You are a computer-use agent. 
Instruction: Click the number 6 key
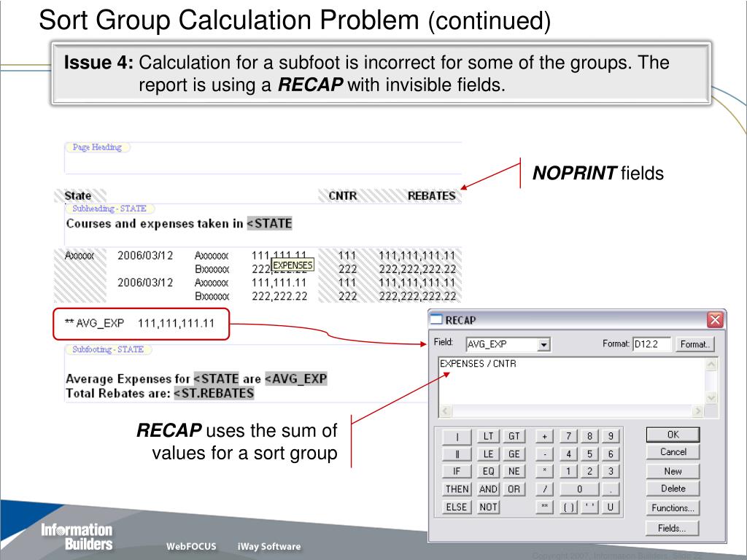611,454
